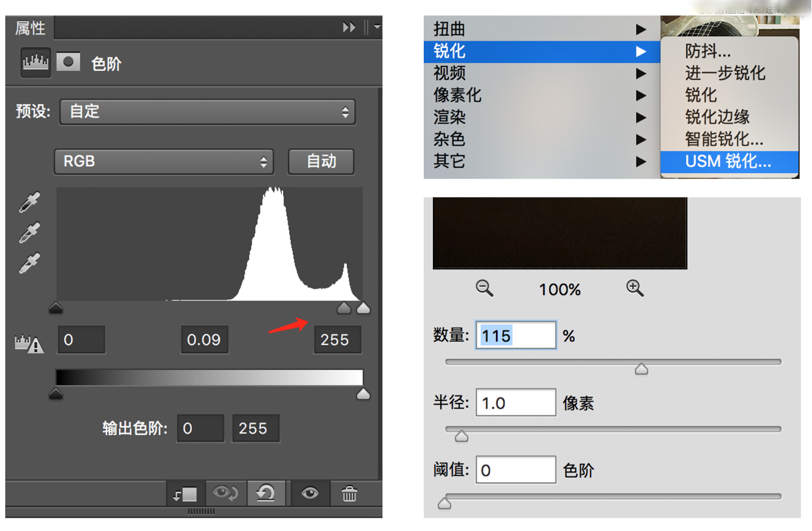Choose USM 锐化... menu item
This screenshot has width=812, height=531.
pyautogui.click(x=730, y=161)
